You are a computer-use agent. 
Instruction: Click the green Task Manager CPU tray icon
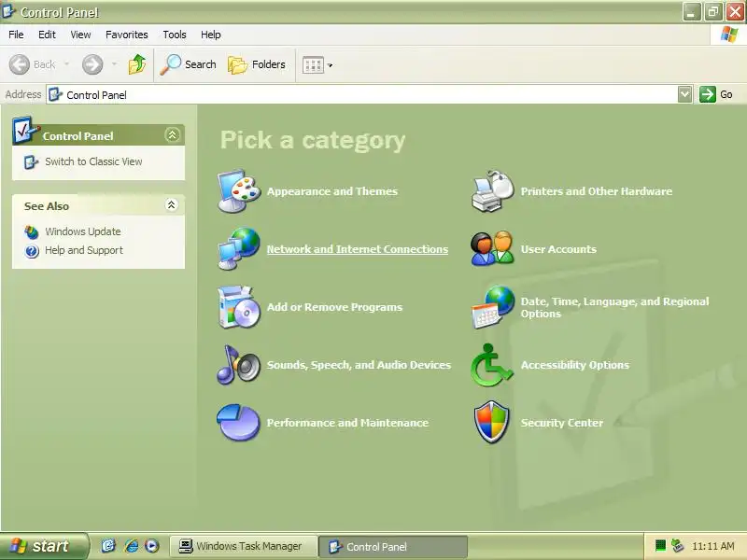(x=660, y=546)
